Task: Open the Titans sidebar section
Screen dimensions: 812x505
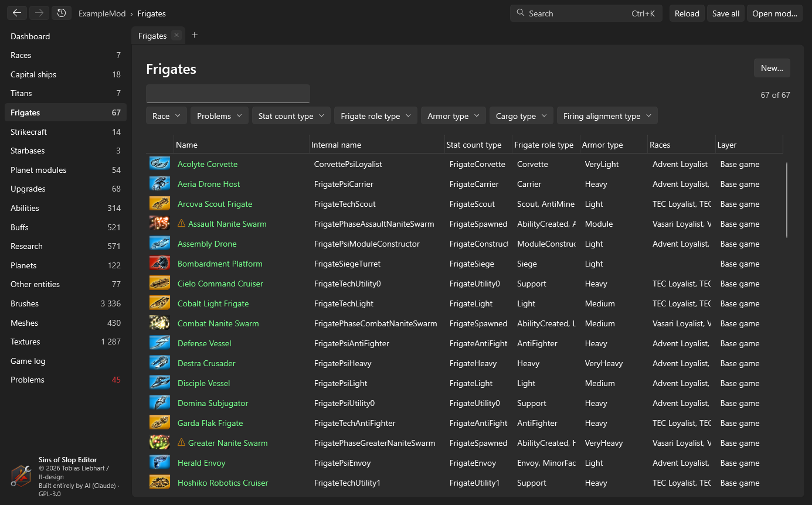Action: [x=66, y=93]
